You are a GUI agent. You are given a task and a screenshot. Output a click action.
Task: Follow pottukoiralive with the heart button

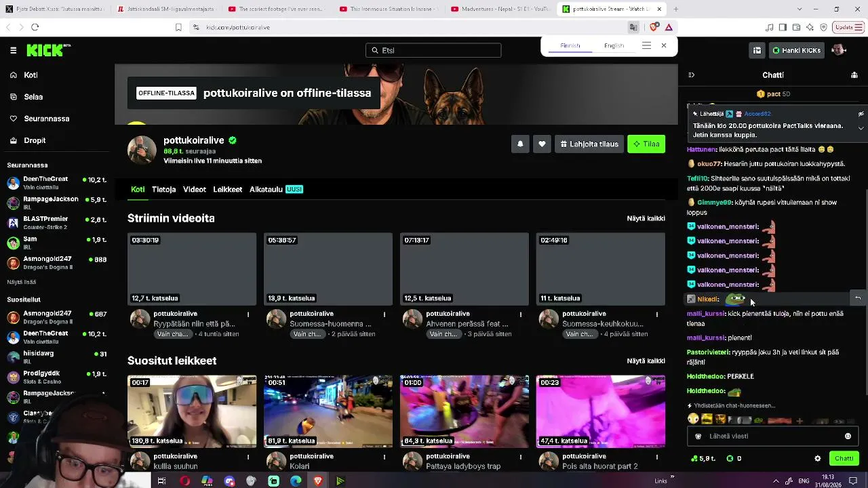coord(542,144)
